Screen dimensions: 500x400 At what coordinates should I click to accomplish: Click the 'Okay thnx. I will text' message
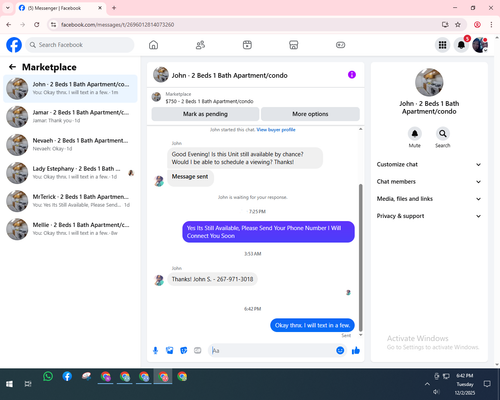point(312,325)
